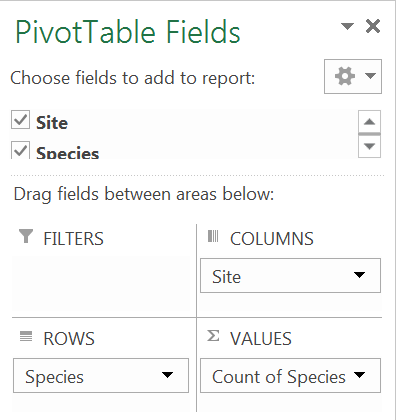Viewport: 396px width, 420px height.
Task: Open the gear Tools settings icon
Action: pyautogui.click(x=345, y=76)
